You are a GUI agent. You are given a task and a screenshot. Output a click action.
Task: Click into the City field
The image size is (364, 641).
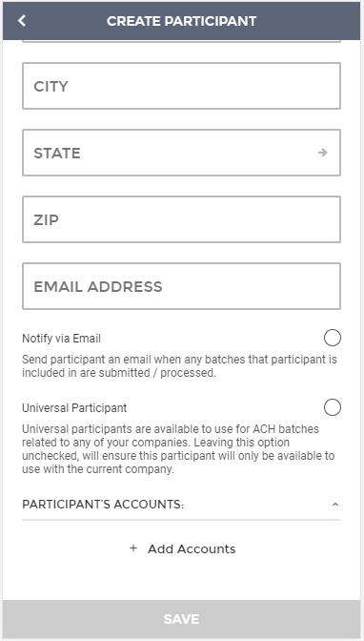[181, 86]
